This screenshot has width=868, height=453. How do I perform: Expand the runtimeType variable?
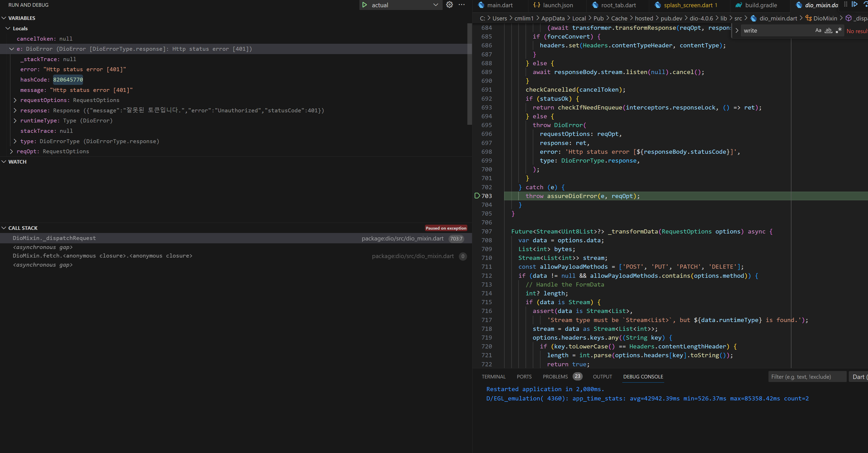click(15, 120)
